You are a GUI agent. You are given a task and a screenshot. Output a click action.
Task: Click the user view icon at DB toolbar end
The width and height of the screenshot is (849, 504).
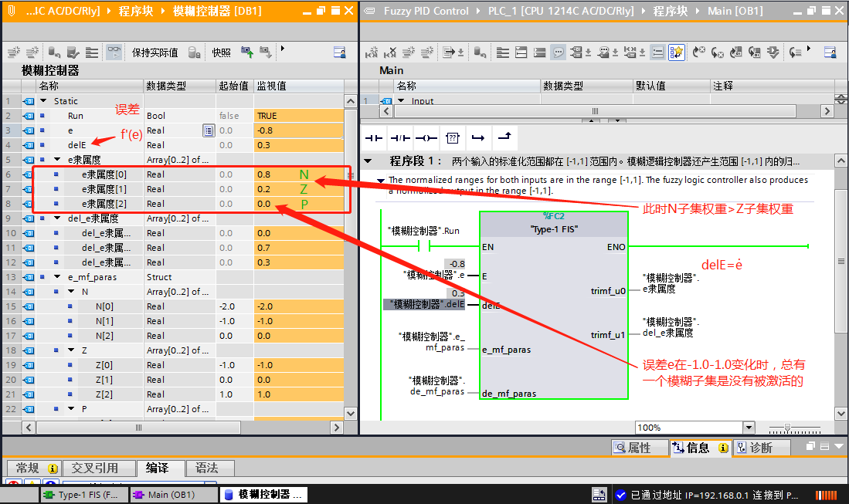pos(339,52)
